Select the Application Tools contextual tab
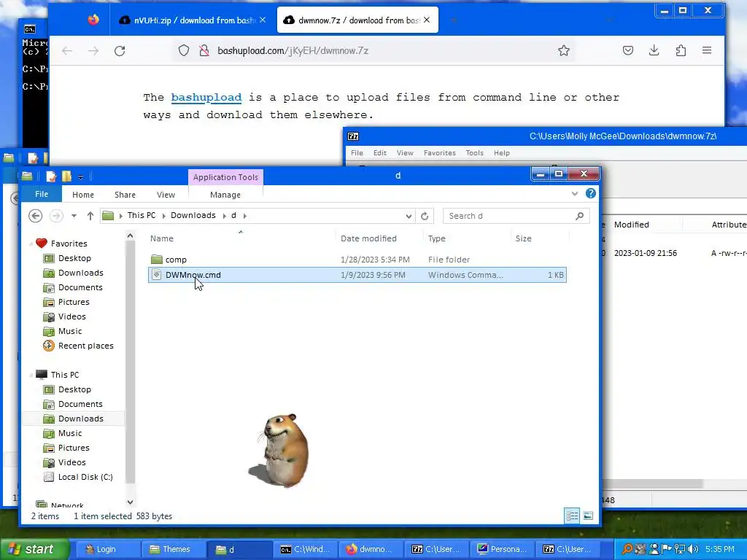This screenshot has width=747, height=560. tap(225, 177)
